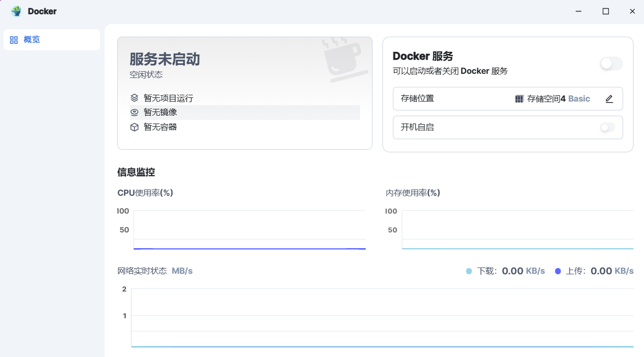Click the 内存使用率(%) chart title
Screen dimensions: 644x357
413,193
